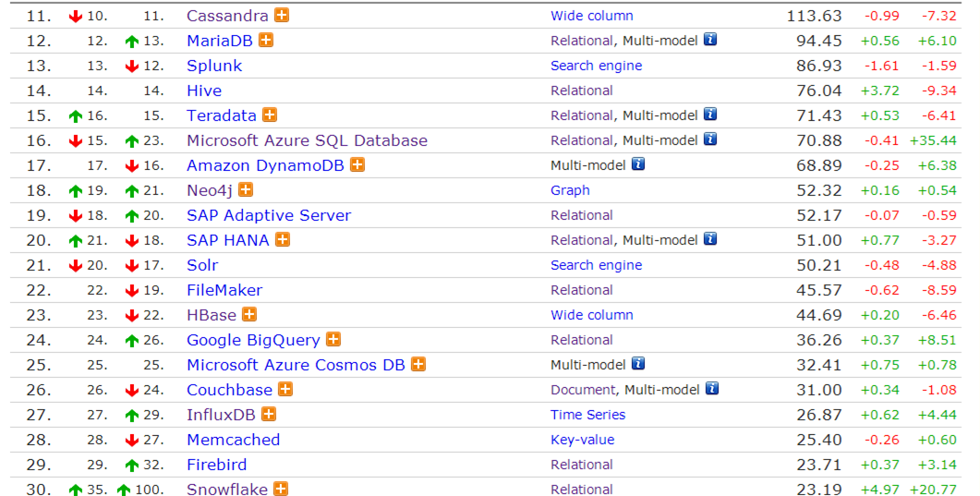This screenshot has width=980, height=496.
Task: Select the Hive monthly change +3.72
Action: 880,91
